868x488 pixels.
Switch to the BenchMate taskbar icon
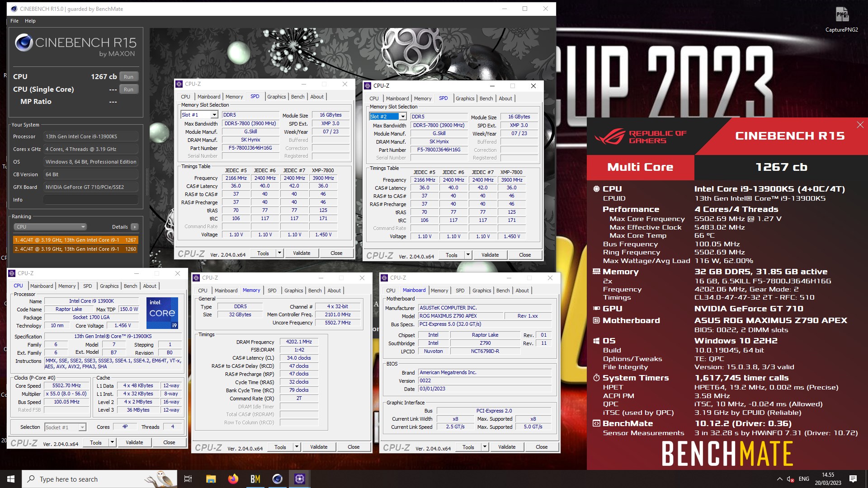(255, 479)
